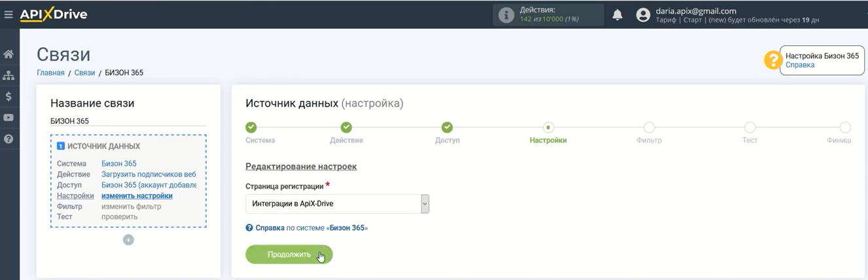Open the Страница регистрации dropdown
The image size is (868, 280).
pos(337,203)
